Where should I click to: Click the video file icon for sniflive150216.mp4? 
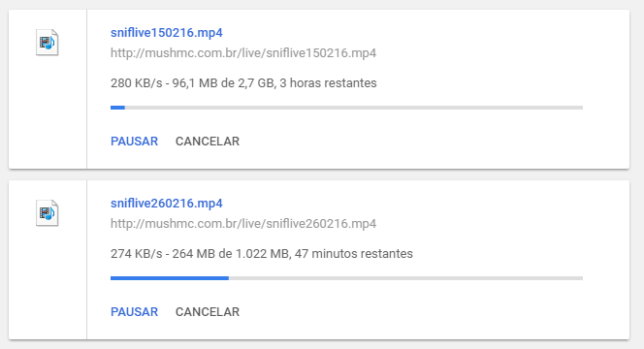point(47,42)
